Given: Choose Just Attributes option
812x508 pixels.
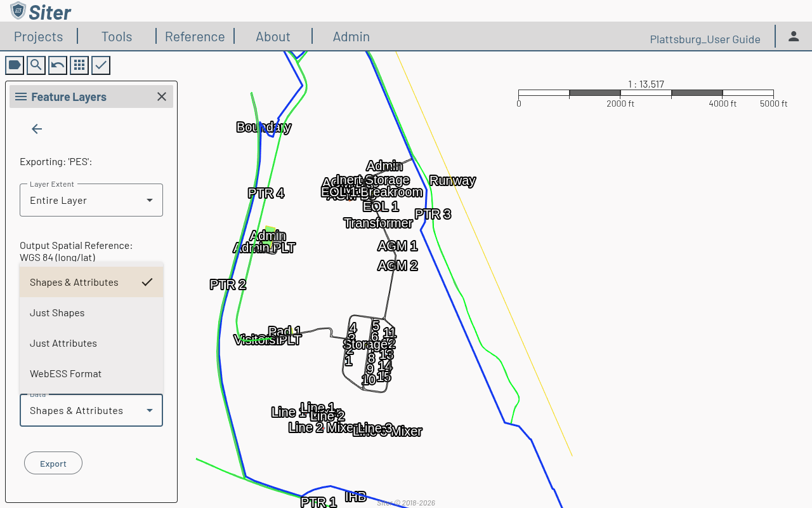Looking at the screenshot, I should pyautogui.click(x=91, y=343).
